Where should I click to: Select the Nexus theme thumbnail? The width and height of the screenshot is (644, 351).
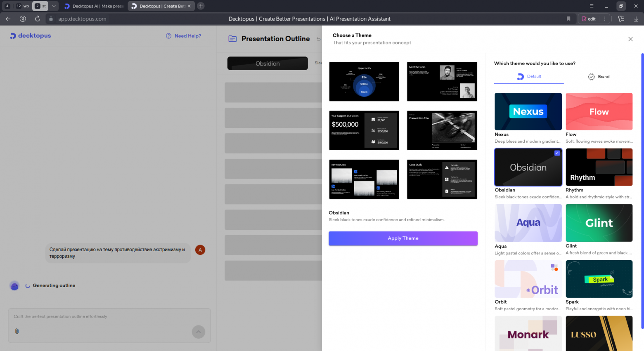tap(528, 111)
